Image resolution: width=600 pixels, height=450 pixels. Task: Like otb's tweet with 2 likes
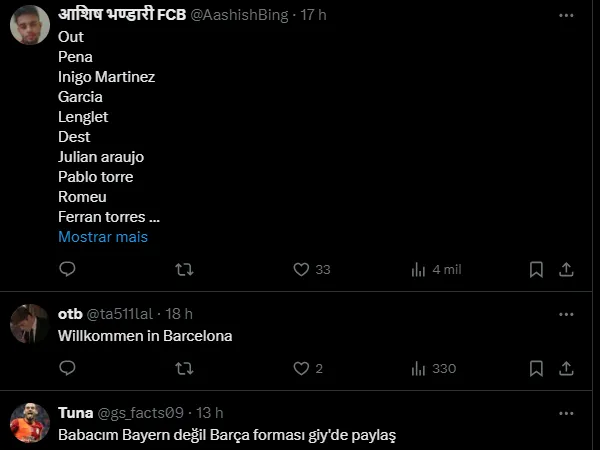pyautogui.click(x=301, y=368)
